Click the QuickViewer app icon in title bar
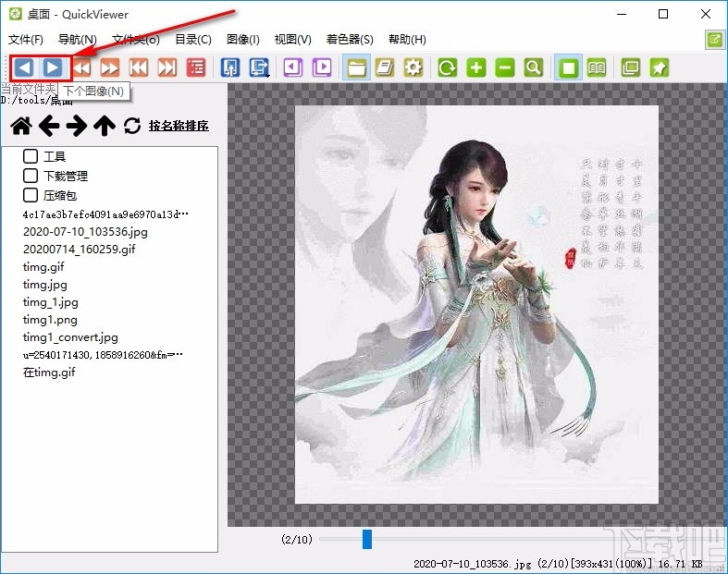Screen dimensions: 728x574 point(16,14)
